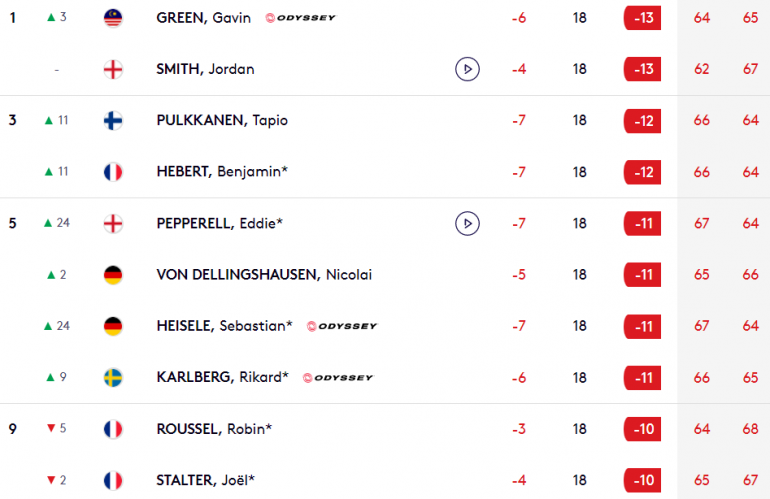
Task: Play Jordan Smith's video highlight
Action: click(467, 69)
